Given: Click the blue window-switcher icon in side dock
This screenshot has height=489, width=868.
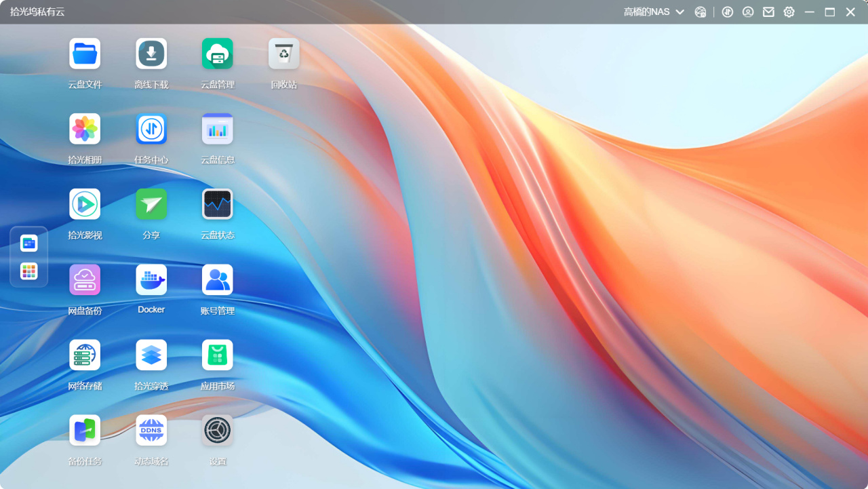Looking at the screenshot, I should [x=28, y=243].
